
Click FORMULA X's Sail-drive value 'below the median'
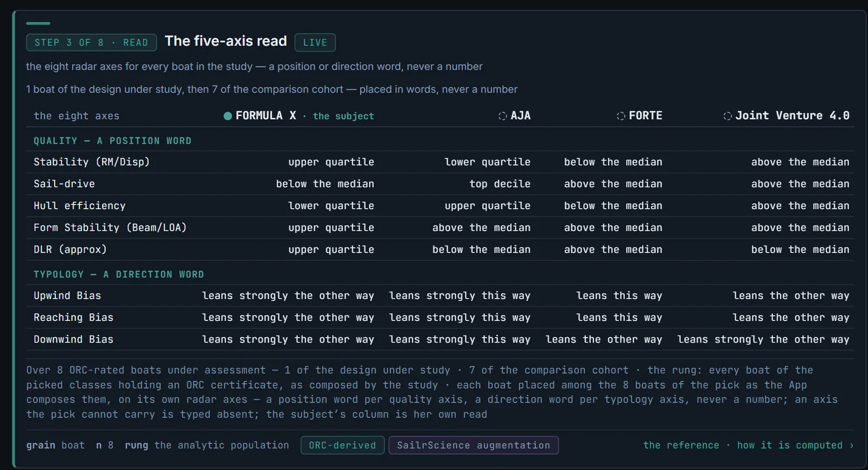click(x=325, y=184)
